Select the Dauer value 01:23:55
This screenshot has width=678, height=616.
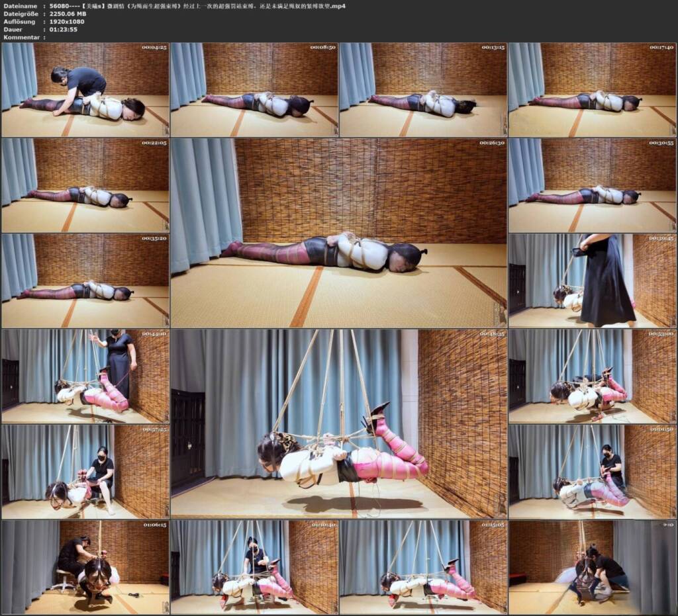coord(64,29)
